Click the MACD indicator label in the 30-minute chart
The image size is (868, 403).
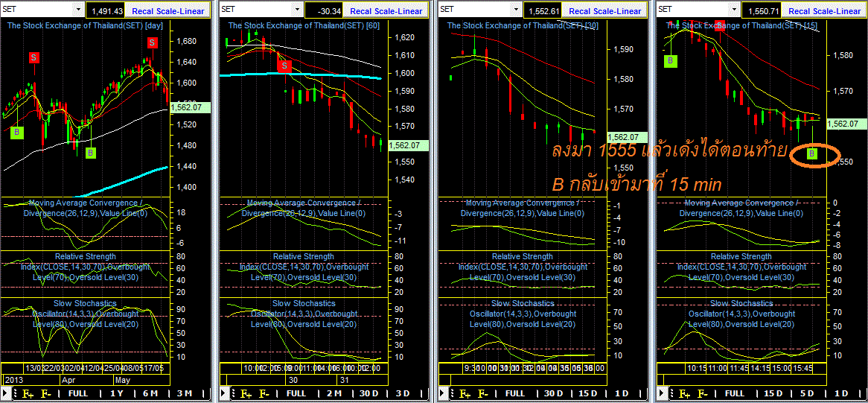click(523, 208)
